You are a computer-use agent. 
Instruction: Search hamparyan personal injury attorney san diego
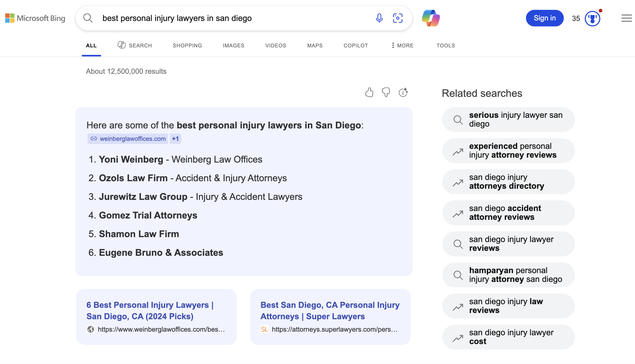(x=508, y=275)
